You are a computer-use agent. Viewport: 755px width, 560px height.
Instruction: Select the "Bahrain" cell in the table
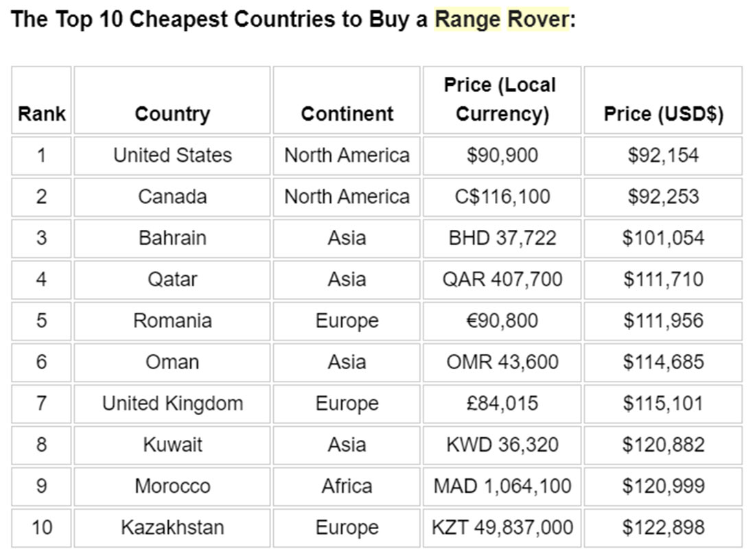coord(172,238)
